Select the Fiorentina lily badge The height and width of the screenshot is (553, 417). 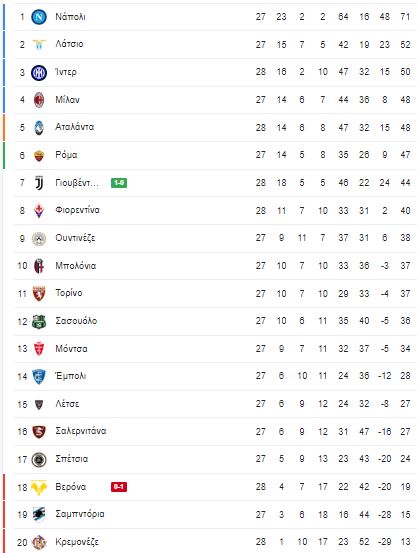pos(39,211)
